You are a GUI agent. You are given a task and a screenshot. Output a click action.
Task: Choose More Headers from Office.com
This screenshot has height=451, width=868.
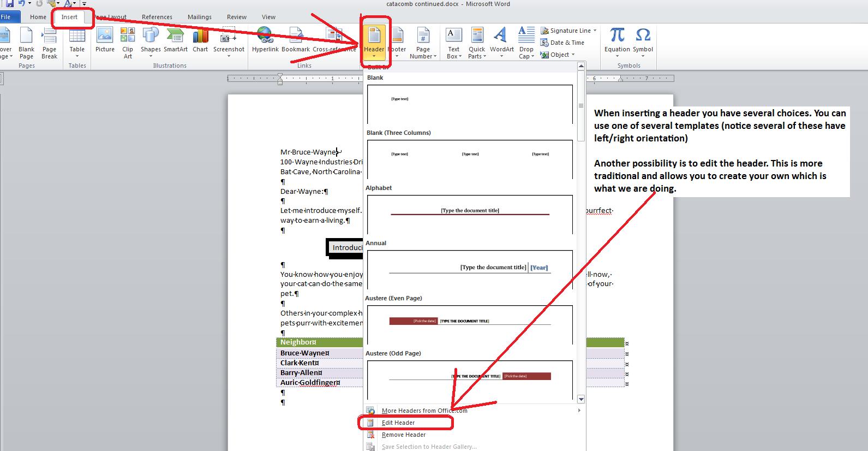point(474,411)
